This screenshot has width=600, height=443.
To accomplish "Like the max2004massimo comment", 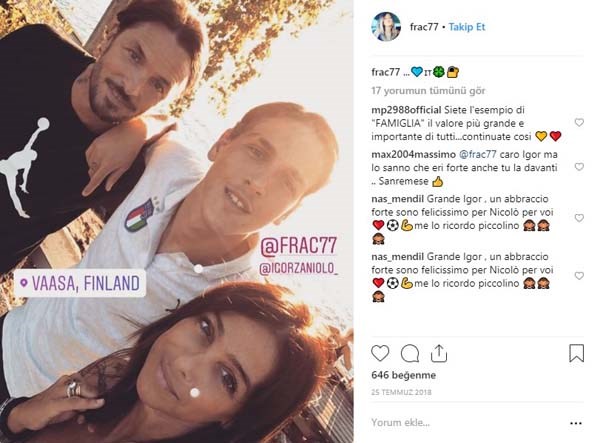I will pyautogui.click(x=579, y=167).
